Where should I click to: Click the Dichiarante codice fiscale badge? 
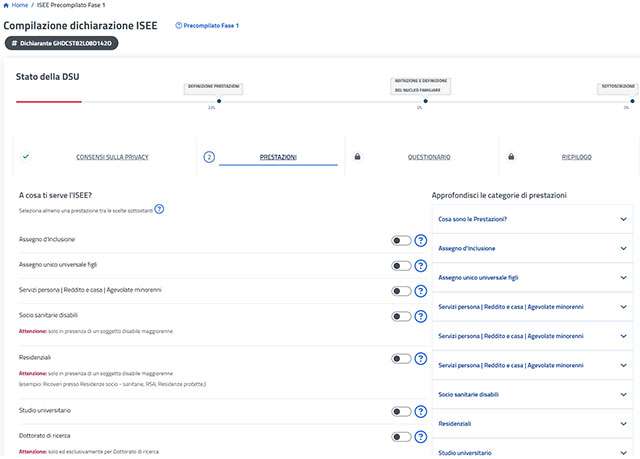(x=63, y=43)
